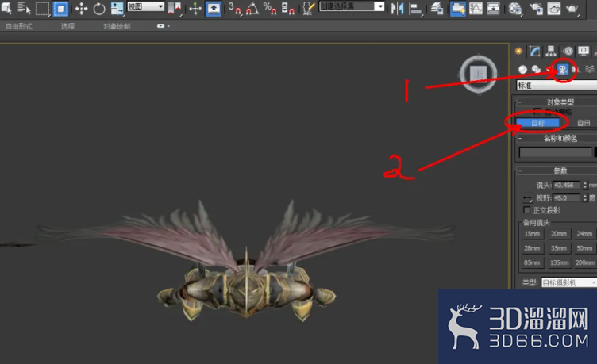Toggle the 自动栅格 AutoGrid checkbox
Screen dimensions: 597x364
[537, 112]
